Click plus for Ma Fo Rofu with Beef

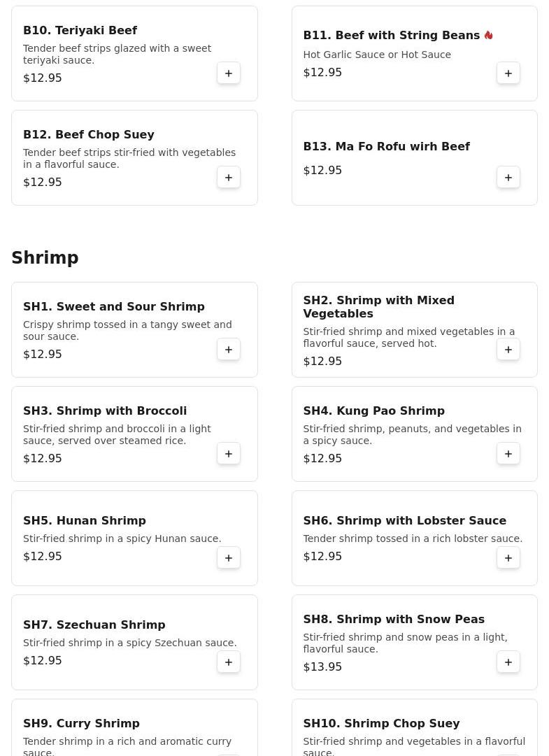tap(508, 178)
